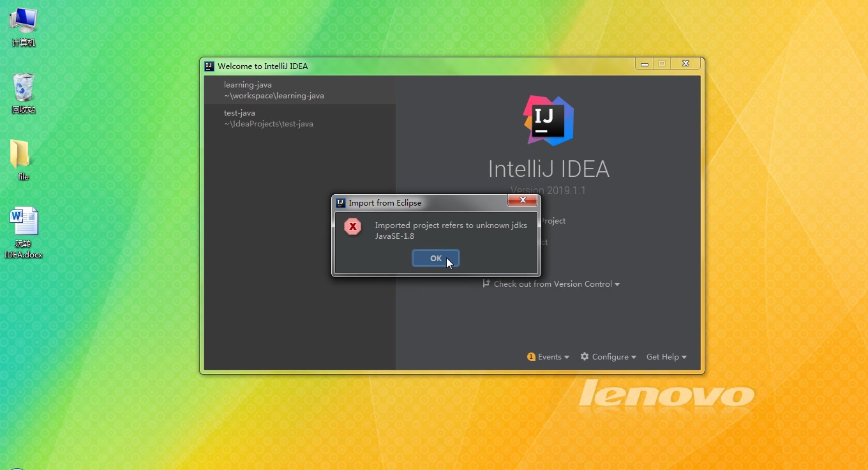Click the 'IntelliJ IDEA' heading text
This screenshot has height=470, width=868.
[548, 169]
